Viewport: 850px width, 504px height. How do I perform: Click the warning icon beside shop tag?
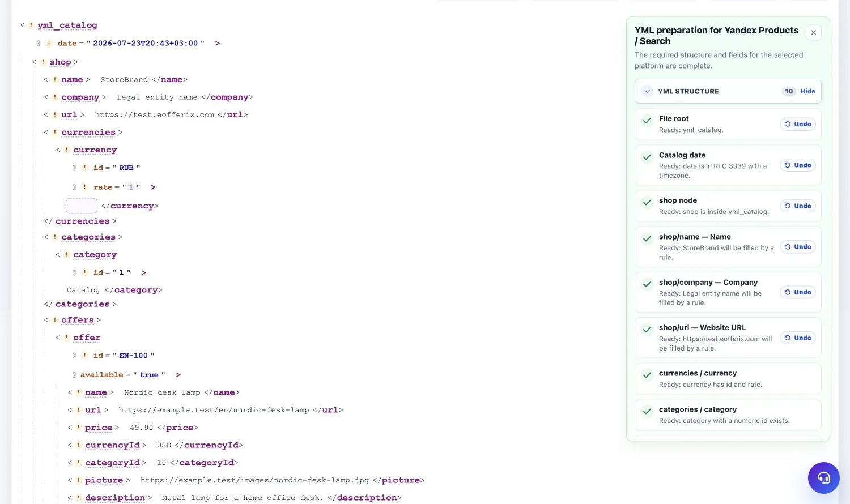43,62
